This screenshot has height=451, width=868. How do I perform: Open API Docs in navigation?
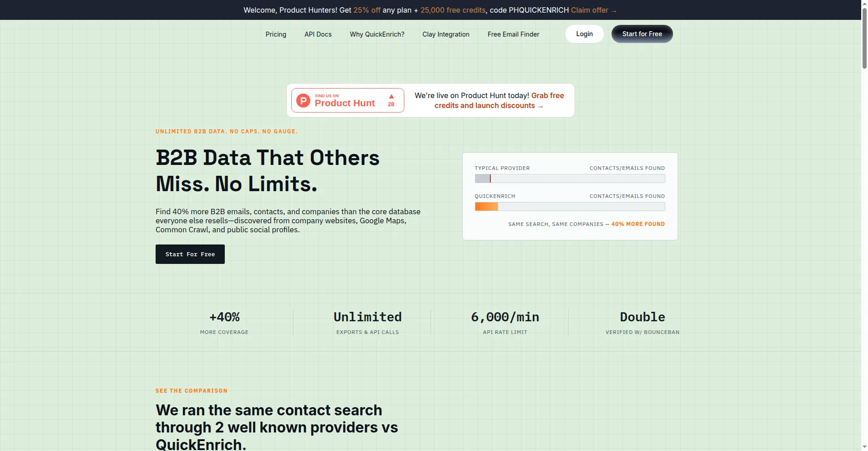pos(318,34)
